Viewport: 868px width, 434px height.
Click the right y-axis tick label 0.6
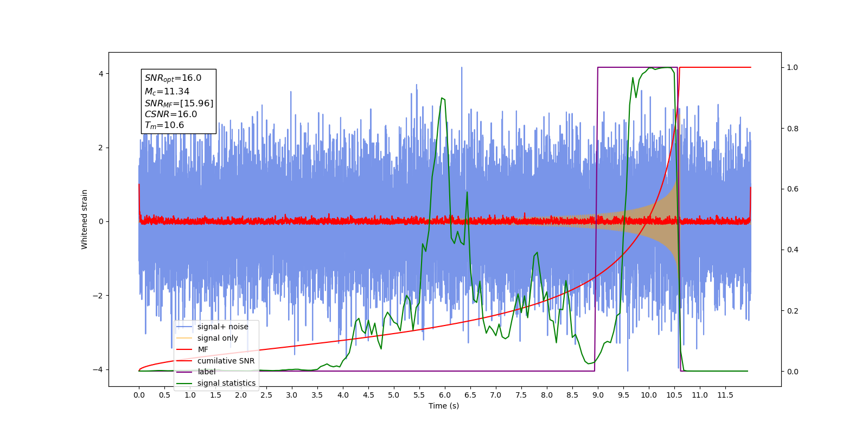(x=793, y=189)
